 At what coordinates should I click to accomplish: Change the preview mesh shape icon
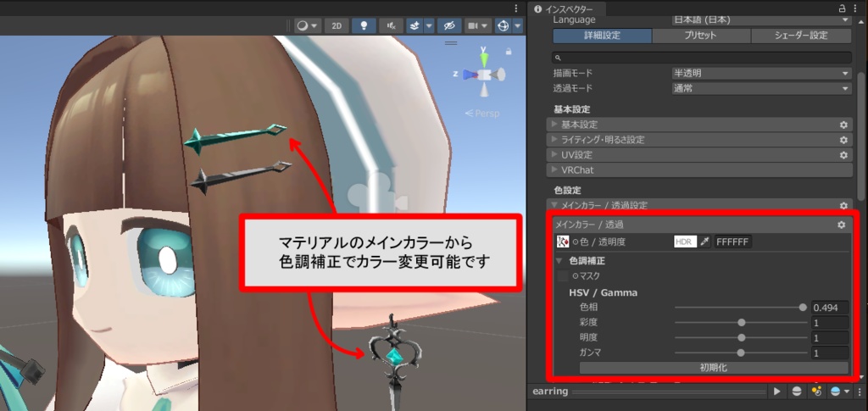click(x=796, y=392)
